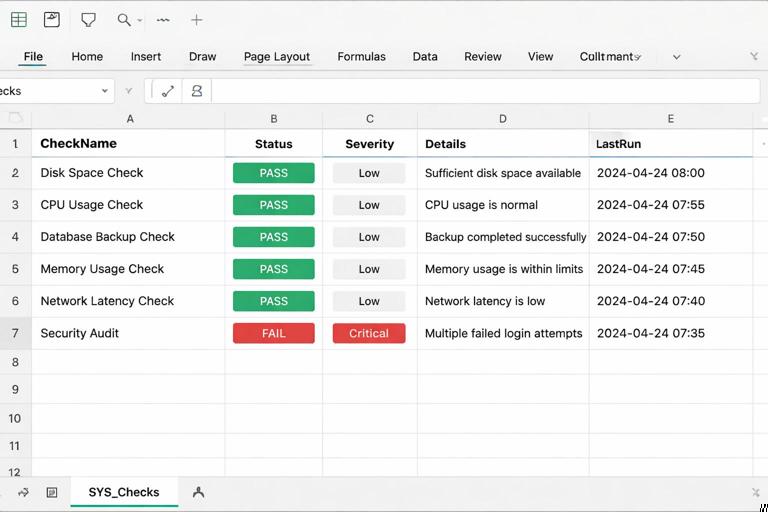
Task: Expand the ribbon tabs overflow chevron
Action: point(676,57)
